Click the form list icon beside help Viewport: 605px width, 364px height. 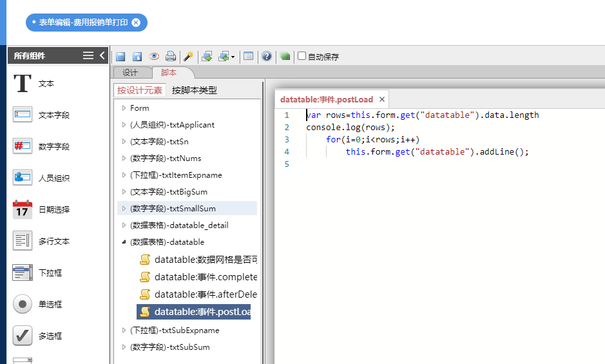[248, 57]
